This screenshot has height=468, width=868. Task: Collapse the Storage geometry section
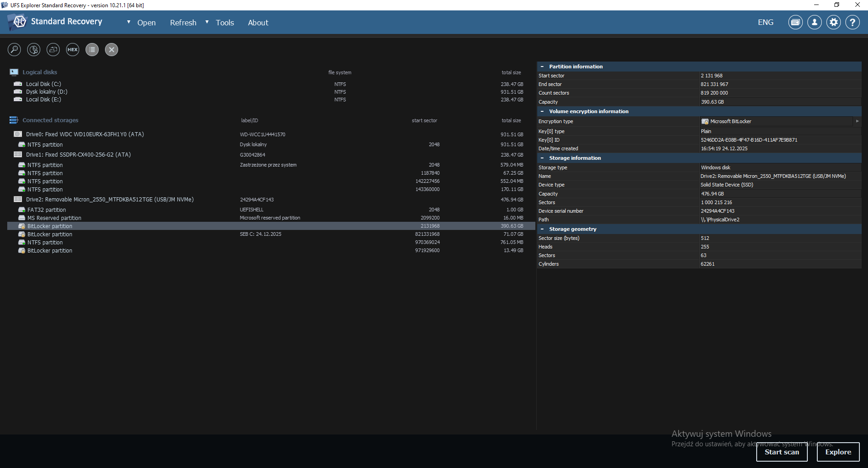(x=542, y=229)
